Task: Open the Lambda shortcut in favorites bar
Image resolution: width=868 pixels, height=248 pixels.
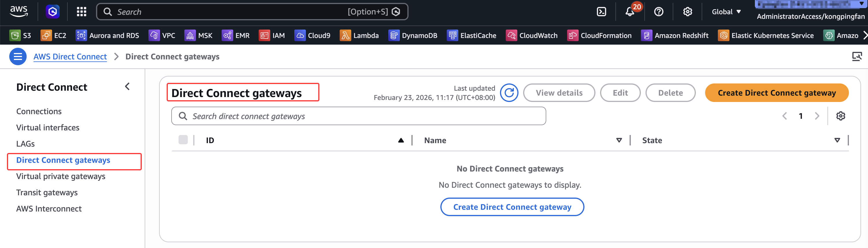Action: 359,35
